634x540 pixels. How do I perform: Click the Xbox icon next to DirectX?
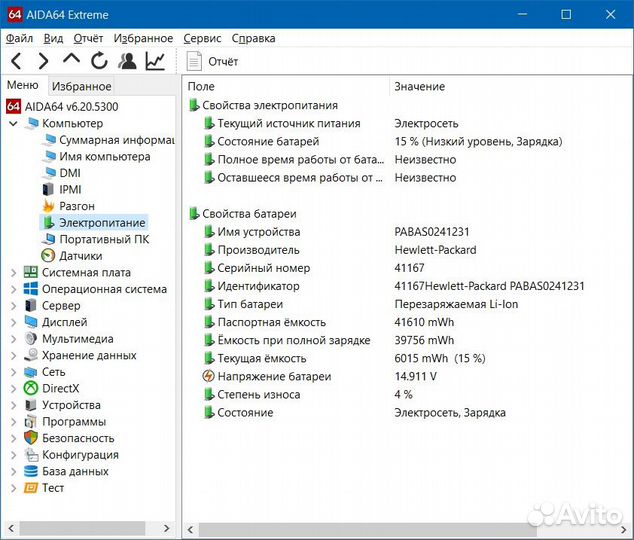tap(31, 388)
